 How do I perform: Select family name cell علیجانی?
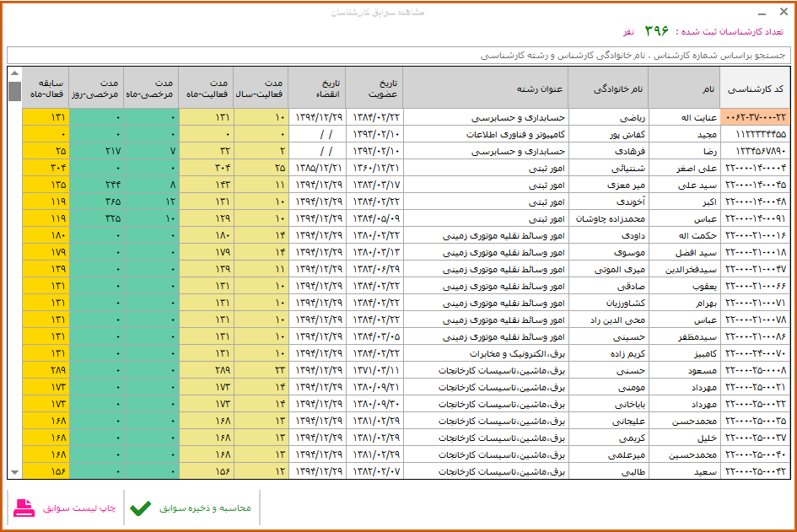608,421
